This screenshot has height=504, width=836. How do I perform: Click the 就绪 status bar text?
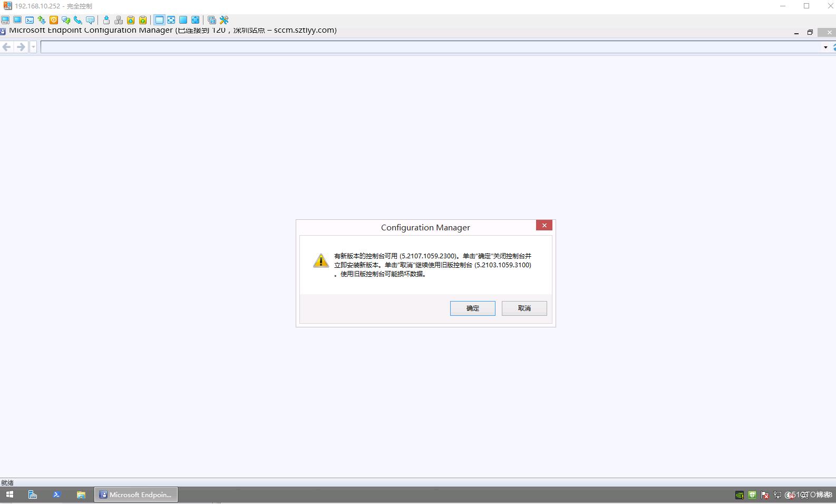[7, 482]
